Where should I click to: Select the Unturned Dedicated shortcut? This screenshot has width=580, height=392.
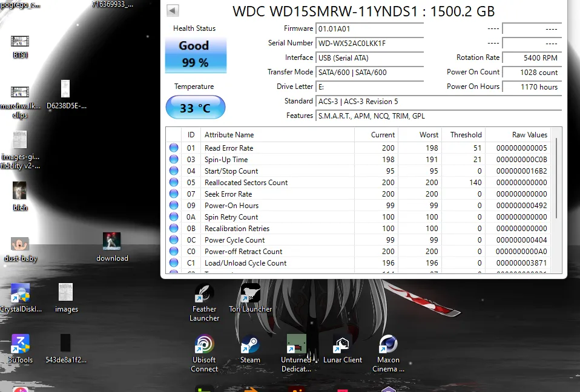[296, 353]
